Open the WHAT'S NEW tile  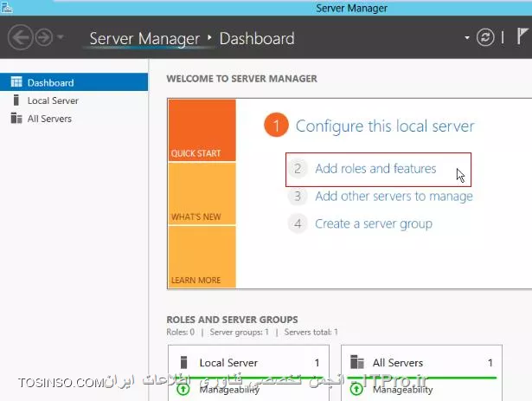click(x=202, y=194)
